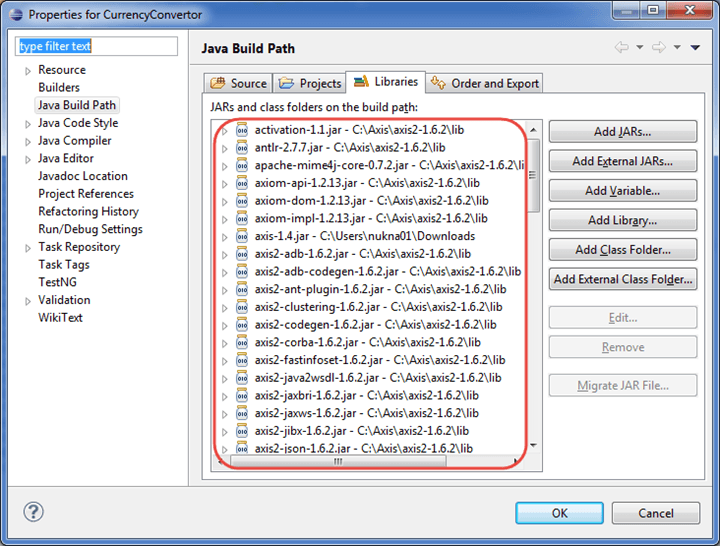
Task: Switch to the Source tab
Action: [238, 83]
